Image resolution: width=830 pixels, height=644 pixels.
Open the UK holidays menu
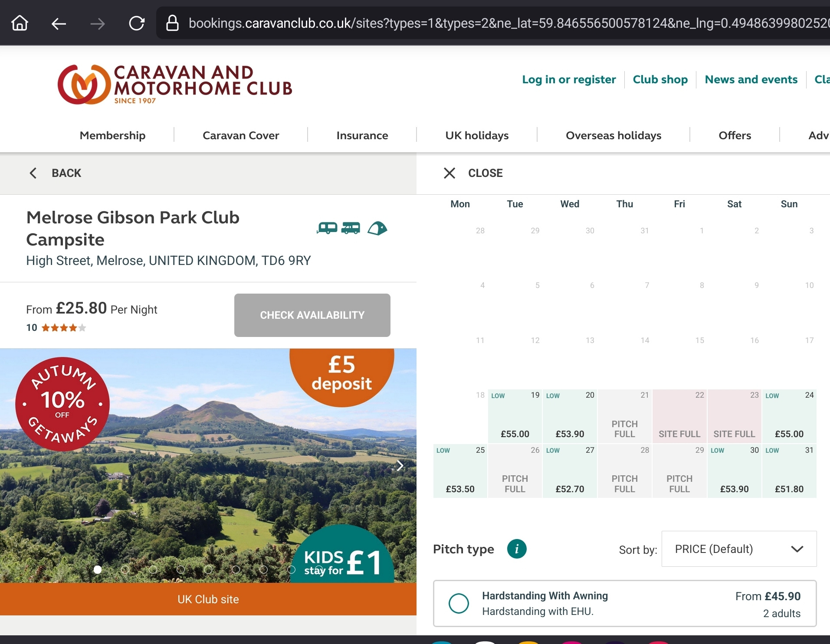477,135
